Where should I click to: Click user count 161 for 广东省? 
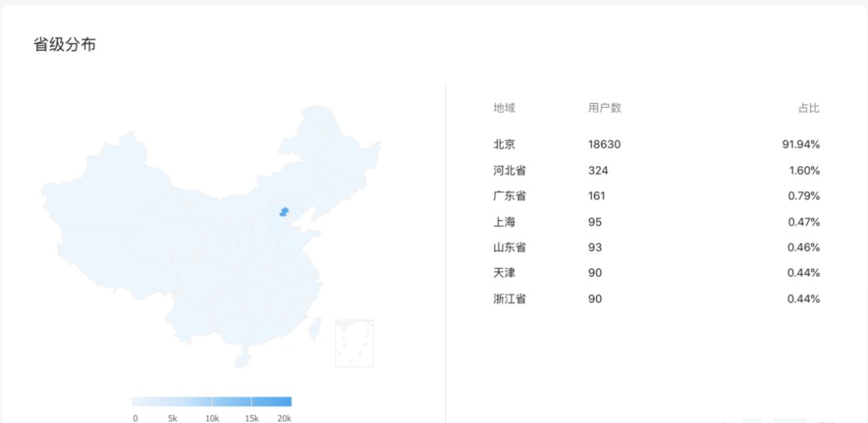pos(597,196)
